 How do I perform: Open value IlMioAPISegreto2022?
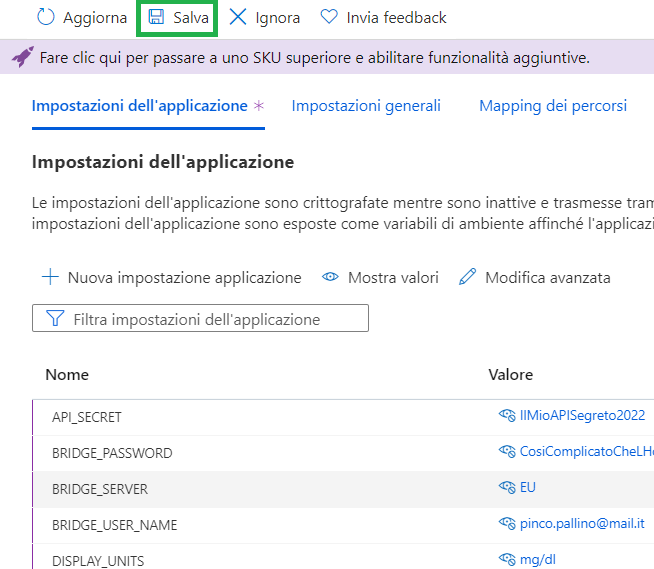[x=582, y=415]
